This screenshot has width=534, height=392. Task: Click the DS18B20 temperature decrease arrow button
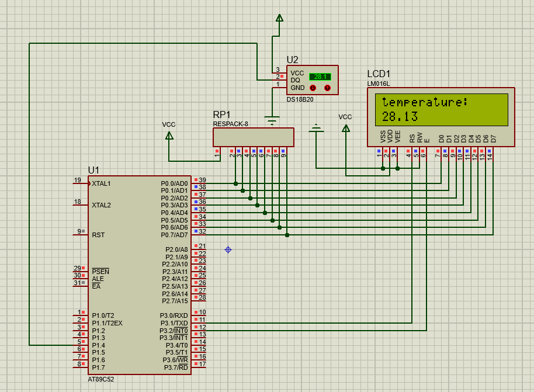tap(313, 88)
